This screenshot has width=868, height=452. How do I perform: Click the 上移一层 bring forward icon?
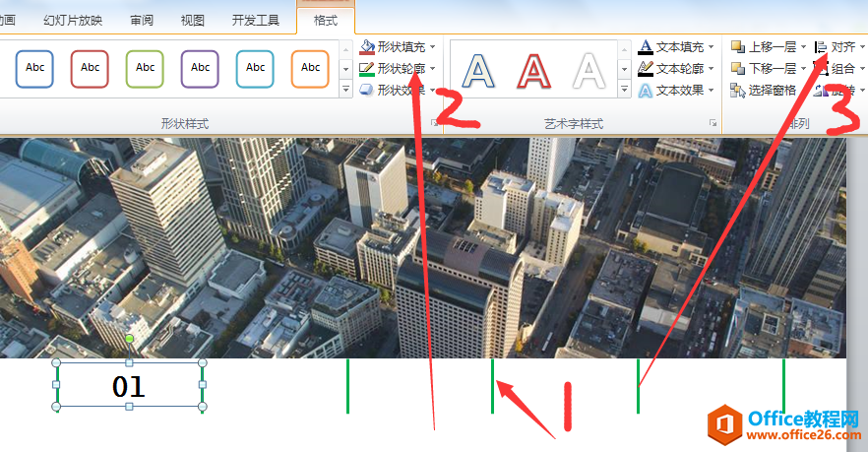click(x=738, y=47)
